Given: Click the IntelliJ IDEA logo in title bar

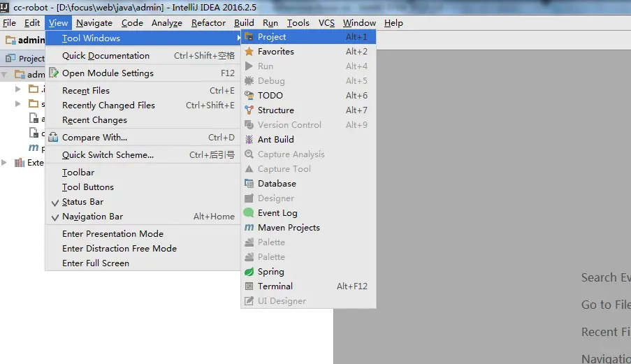Looking at the screenshot, I should point(4,7).
